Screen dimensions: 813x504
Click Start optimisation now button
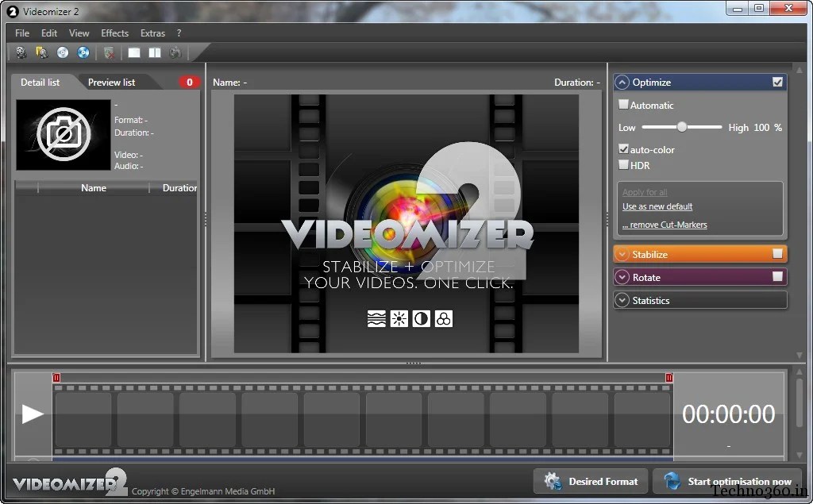coord(727,481)
